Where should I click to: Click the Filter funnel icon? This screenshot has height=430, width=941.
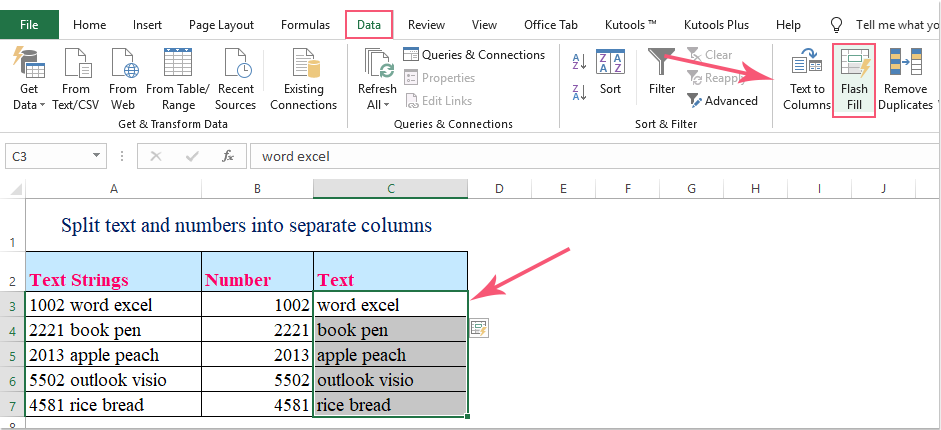pyautogui.click(x=661, y=70)
